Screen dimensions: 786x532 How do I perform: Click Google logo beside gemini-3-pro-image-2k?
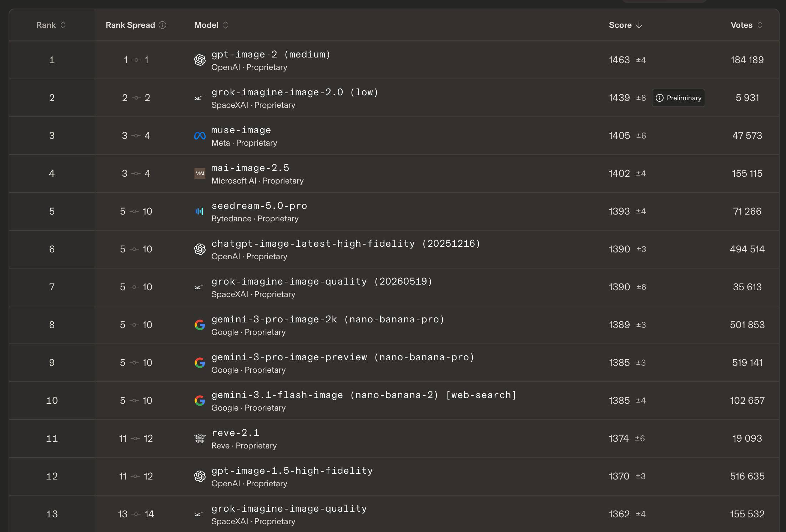(x=200, y=325)
